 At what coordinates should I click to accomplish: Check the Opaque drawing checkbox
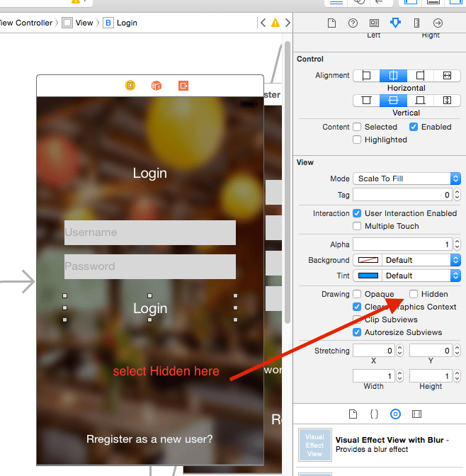coord(357,294)
